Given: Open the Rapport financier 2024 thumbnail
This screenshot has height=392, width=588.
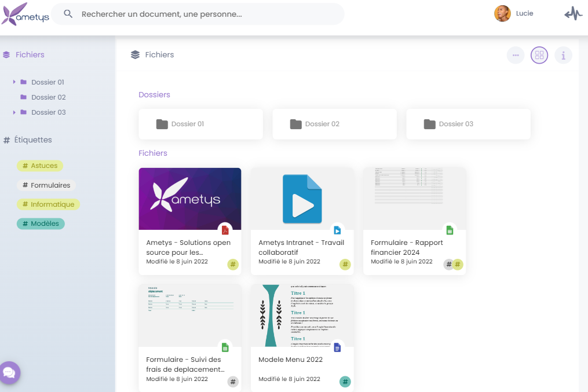Looking at the screenshot, I should [x=414, y=199].
